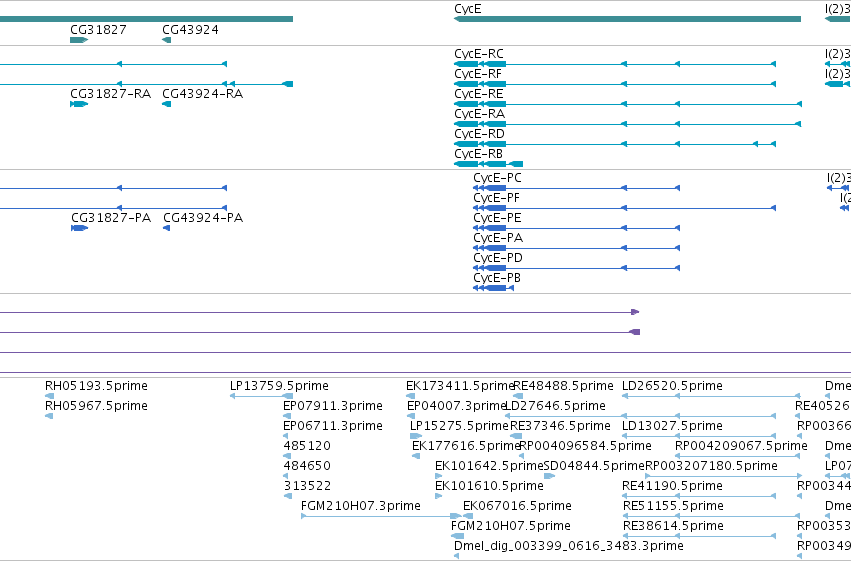The width and height of the screenshot is (851, 561).
Task: Click the CG31827-PA protein label
Action: [111, 218]
